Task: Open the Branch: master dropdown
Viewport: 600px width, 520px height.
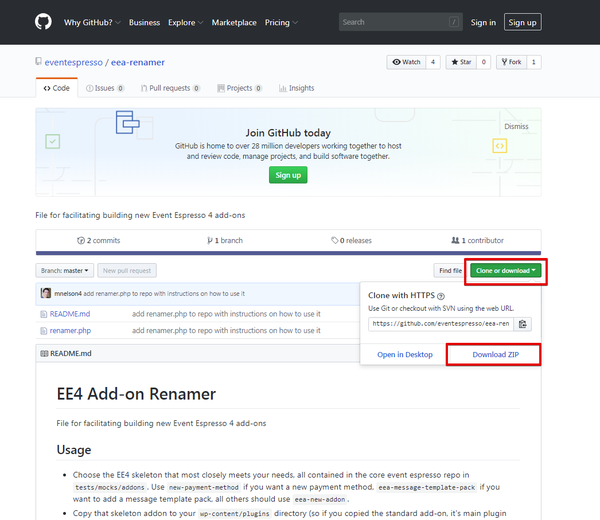Action: coord(65,271)
